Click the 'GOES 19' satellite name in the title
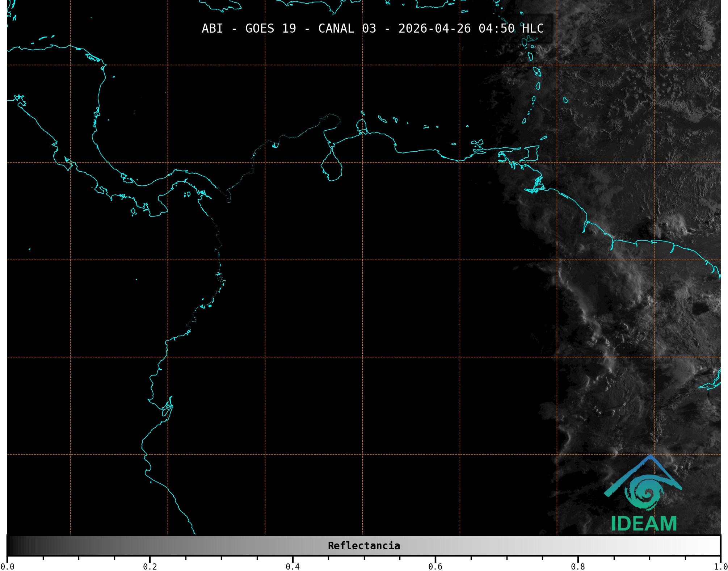Screen dimensions: 728x571 (x=270, y=29)
